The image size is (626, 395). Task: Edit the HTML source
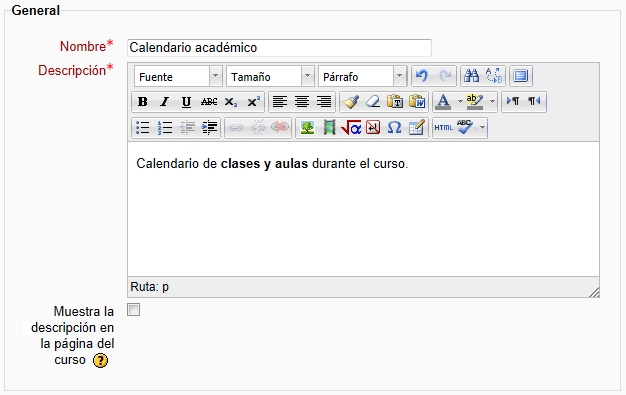[x=444, y=128]
